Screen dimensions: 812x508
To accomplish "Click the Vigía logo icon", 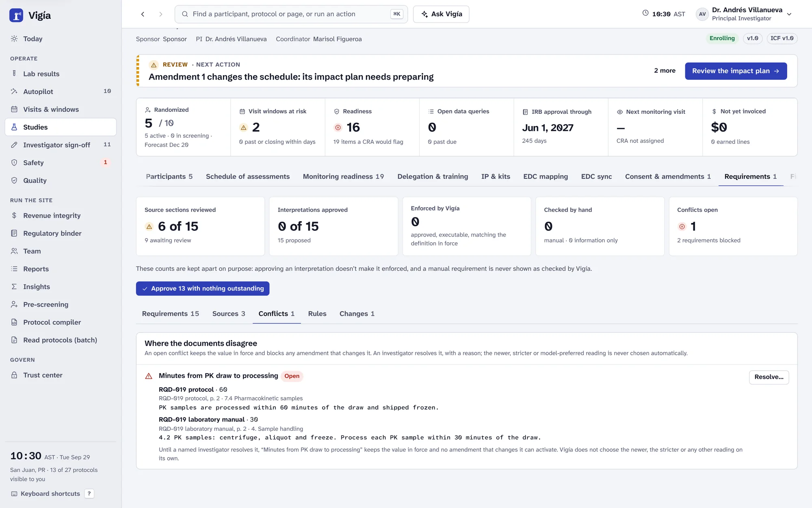I will click(16, 15).
